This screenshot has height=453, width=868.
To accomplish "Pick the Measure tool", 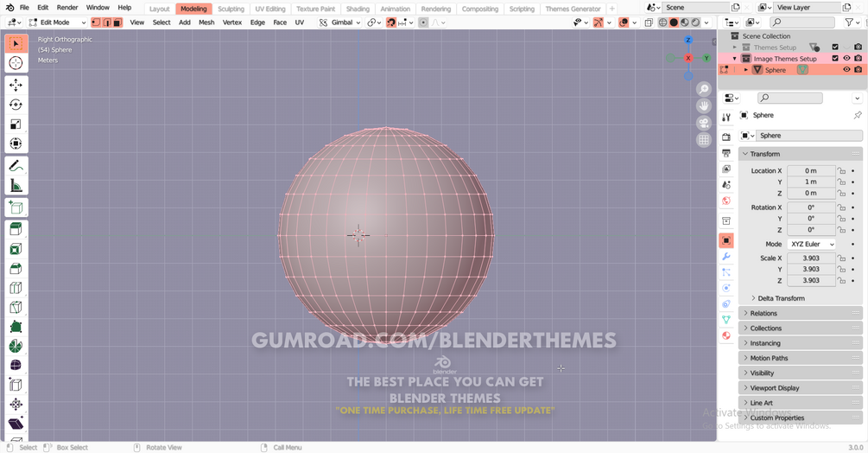I will click(x=16, y=186).
